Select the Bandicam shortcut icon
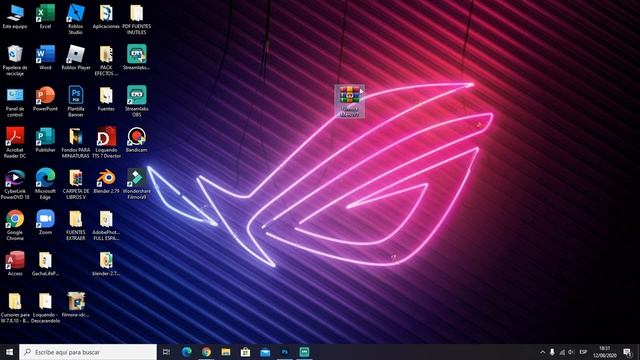The height and width of the screenshot is (360, 640). click(137, 140)
